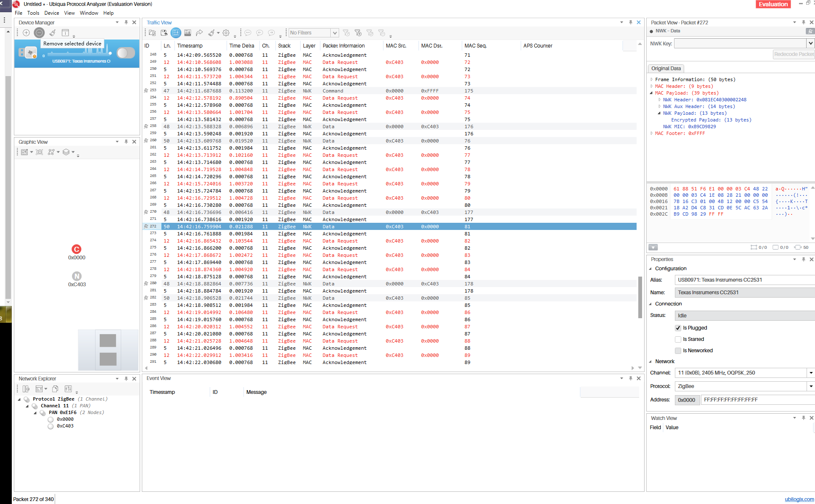Open the Tools menu

click(33, 13)
